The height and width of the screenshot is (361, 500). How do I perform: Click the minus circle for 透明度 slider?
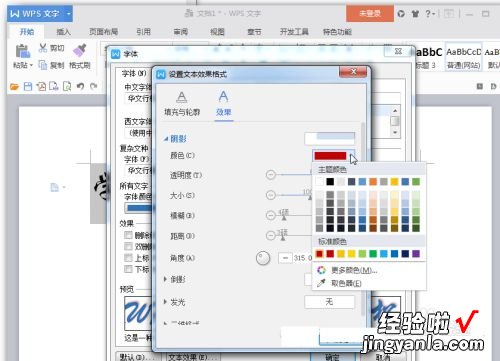271,175
